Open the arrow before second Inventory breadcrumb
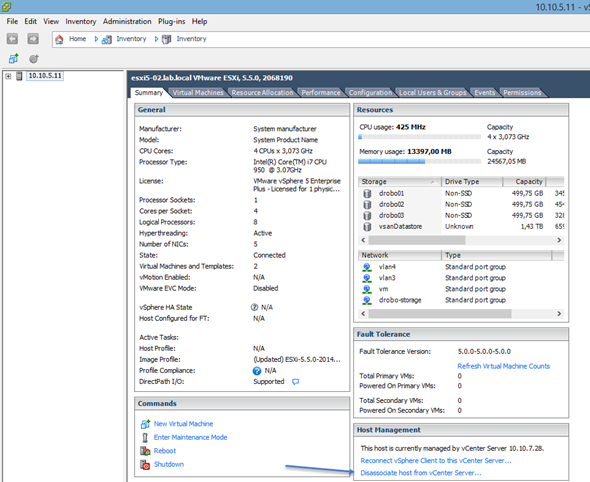Viewport: 590px width, 482px height. (x=156, y=39)
